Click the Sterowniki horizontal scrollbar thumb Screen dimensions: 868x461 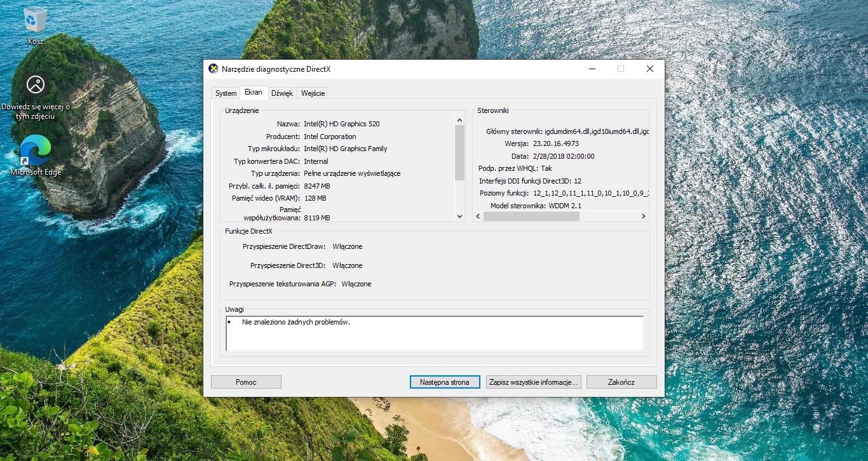pos(531,217)
